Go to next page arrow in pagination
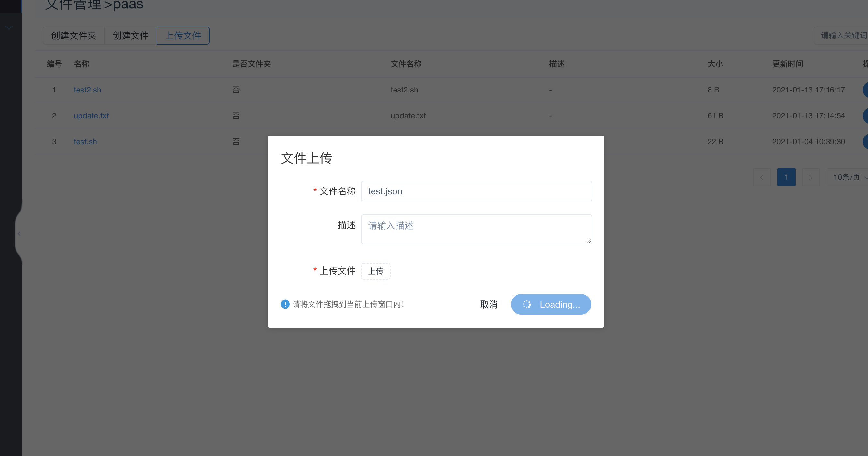Image resolution: width=868 pixels, height=456 pixels. (811, 177)
